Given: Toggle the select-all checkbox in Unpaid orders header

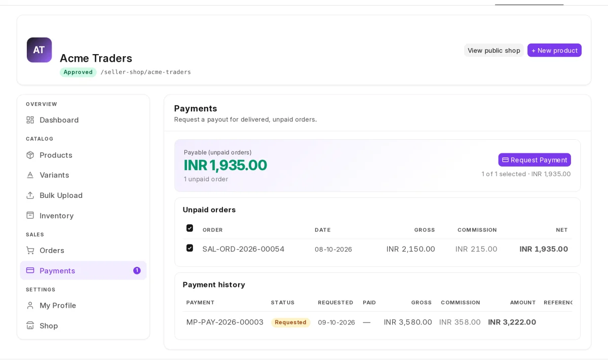Looking at the screenshot, I should (x=189, y=228).
